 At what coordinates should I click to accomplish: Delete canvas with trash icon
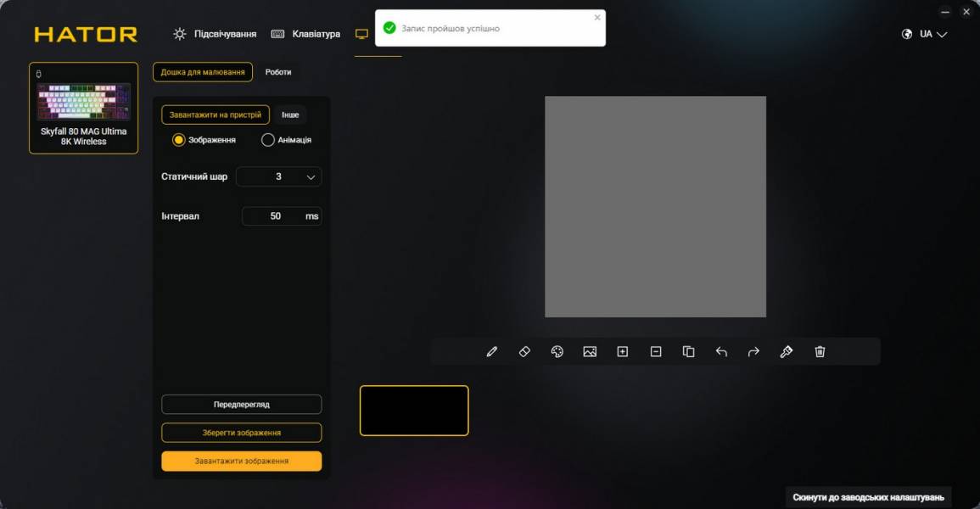pos(820,351)
